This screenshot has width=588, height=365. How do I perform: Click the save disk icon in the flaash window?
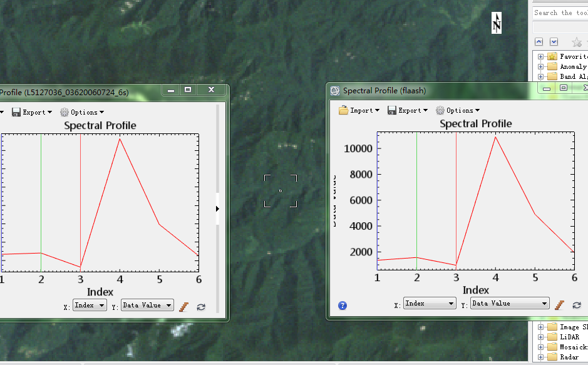point(392,110)
